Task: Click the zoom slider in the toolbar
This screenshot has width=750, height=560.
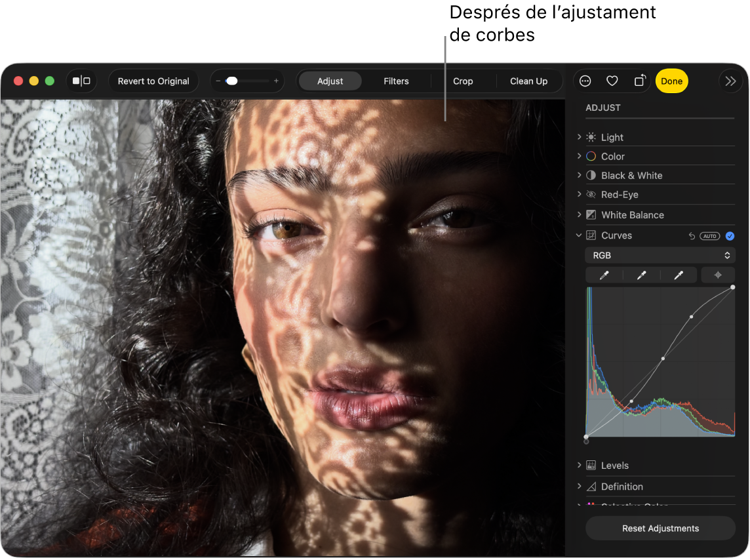Action: coord(247,81)
